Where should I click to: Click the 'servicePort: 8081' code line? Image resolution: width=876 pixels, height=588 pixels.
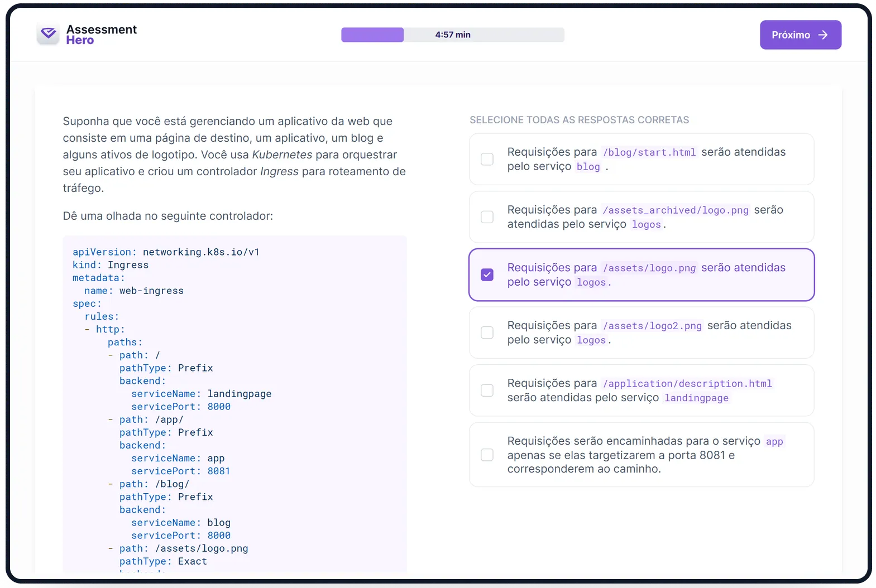point(181,471)
